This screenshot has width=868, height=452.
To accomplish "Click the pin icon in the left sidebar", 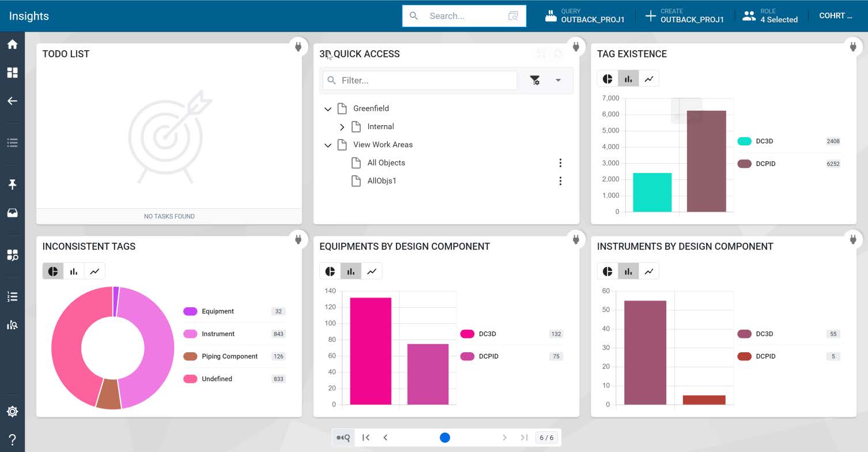I will pos(12,184).
